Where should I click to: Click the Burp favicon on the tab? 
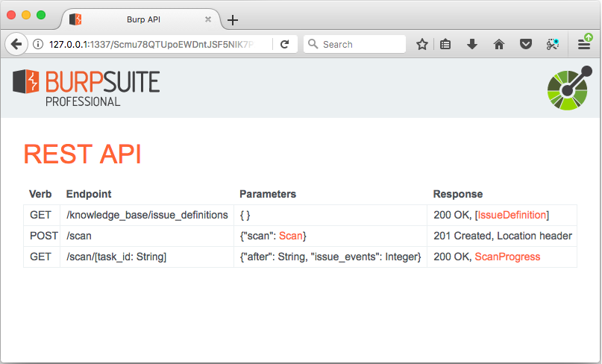[75, 19]
